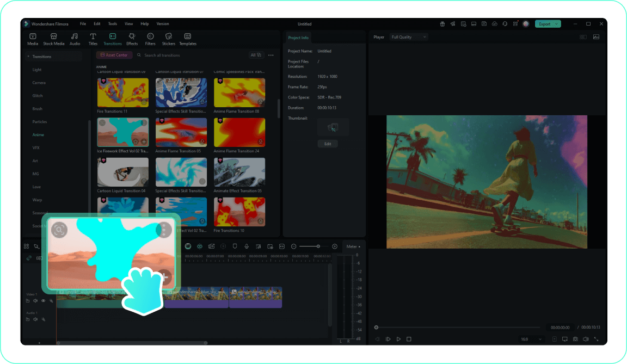Open the Stickers tab

(x=168, y=39)
